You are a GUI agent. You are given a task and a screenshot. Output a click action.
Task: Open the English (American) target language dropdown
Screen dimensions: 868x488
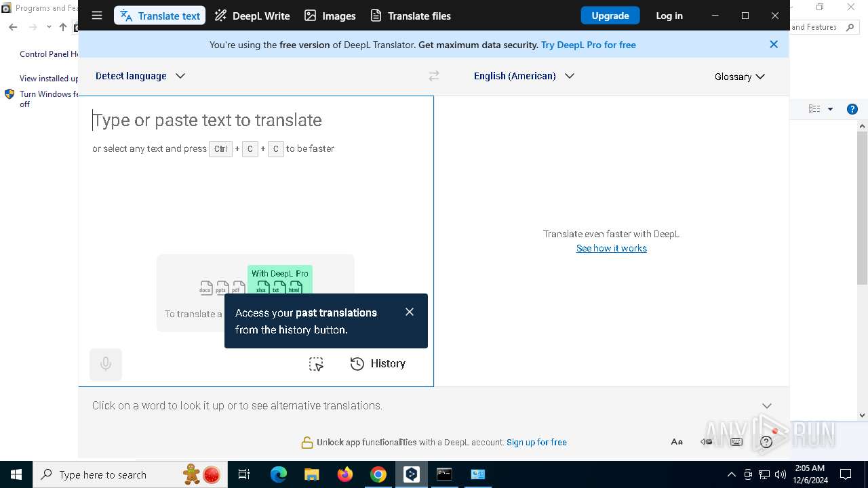point(524,76)
